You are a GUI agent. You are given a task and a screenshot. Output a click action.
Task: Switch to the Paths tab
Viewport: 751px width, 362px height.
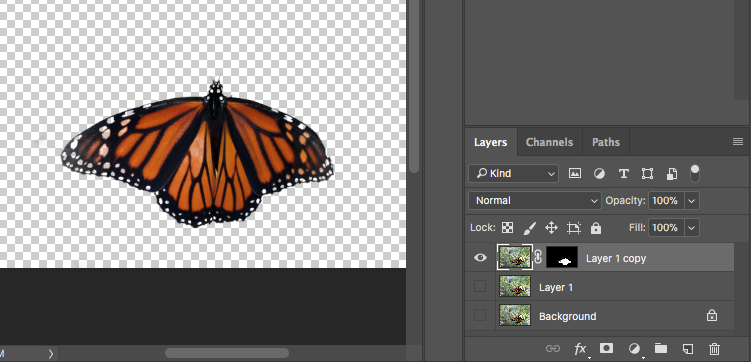click(x=605, y=142)
